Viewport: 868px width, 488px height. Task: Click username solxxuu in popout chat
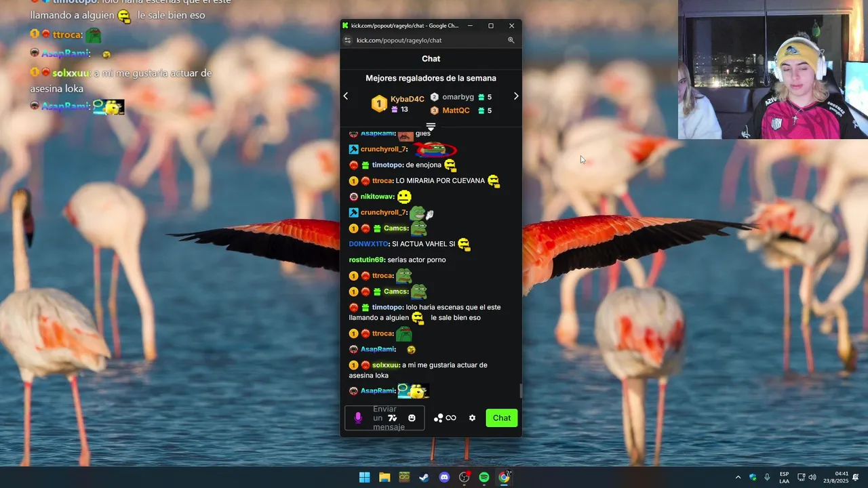(x=385, y=365)
